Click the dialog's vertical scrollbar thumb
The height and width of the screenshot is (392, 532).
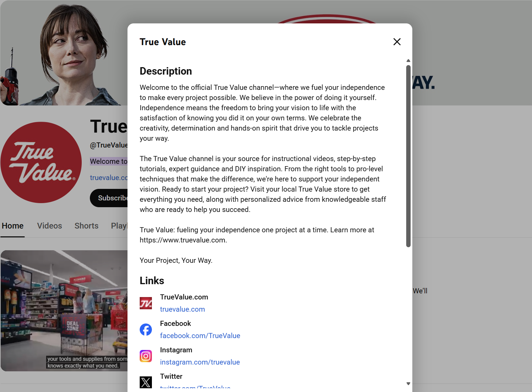[408, 156]
